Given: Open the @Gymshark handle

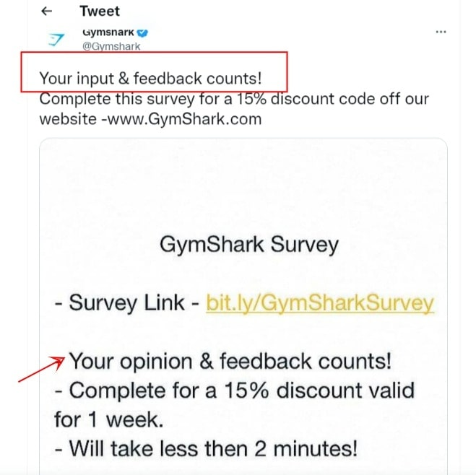Looking at the screenshot, I should [111, 46].
